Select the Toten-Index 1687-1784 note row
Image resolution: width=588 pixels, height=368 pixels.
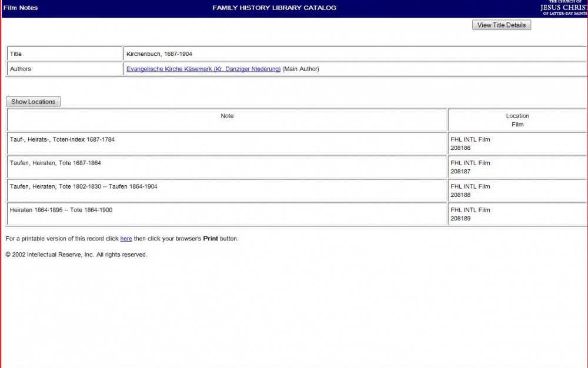(x=62, y=139)
